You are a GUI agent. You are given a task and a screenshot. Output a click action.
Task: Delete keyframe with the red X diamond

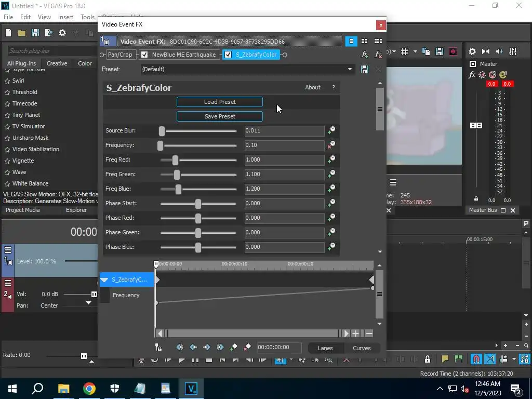[x=247, y=347]
